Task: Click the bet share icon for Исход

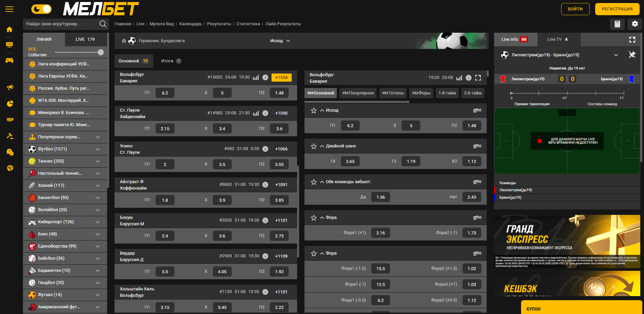Action: (x=477, y=110)
